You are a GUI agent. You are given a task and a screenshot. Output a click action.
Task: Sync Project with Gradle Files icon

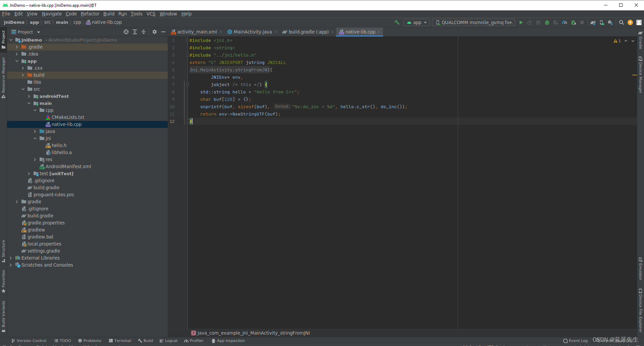coord(593,22)
